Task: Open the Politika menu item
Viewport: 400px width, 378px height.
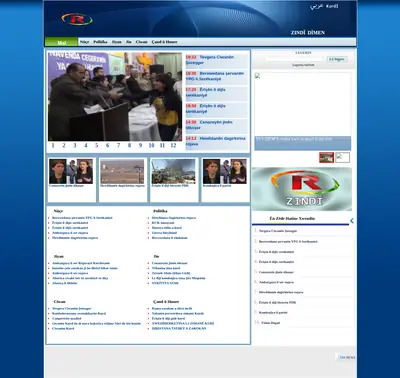Action: (x=100, y=42)
